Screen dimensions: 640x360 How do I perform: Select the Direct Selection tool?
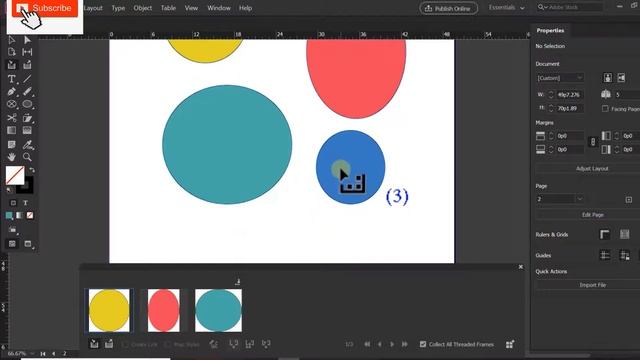pyautogui.click(x=27, y=40)
